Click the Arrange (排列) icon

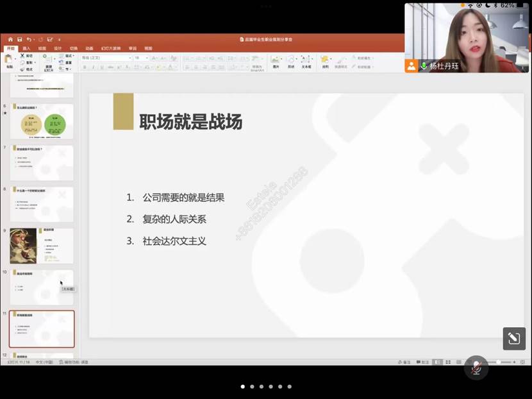click(325, 59)
